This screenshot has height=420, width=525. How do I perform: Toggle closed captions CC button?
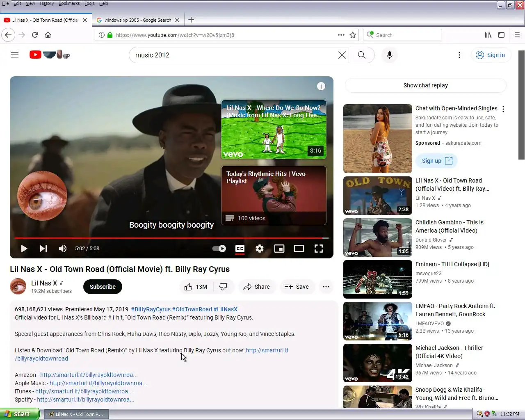[240, 249]
